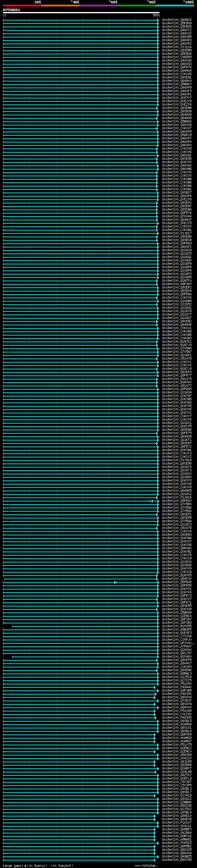197x868 pixels.
Task: Select hit label UniRef100_Q9FR76
Action: pyautogui.click(x=177, y=67)
